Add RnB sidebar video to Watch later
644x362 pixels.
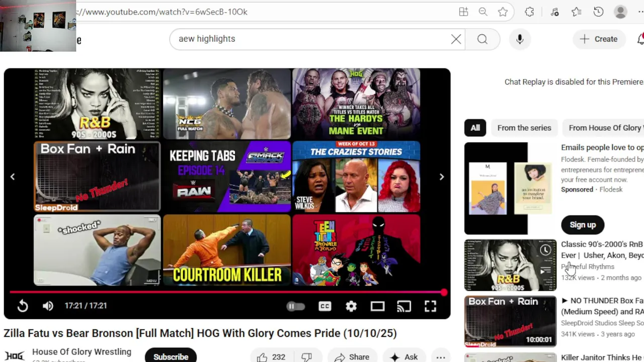coord(545,250)
